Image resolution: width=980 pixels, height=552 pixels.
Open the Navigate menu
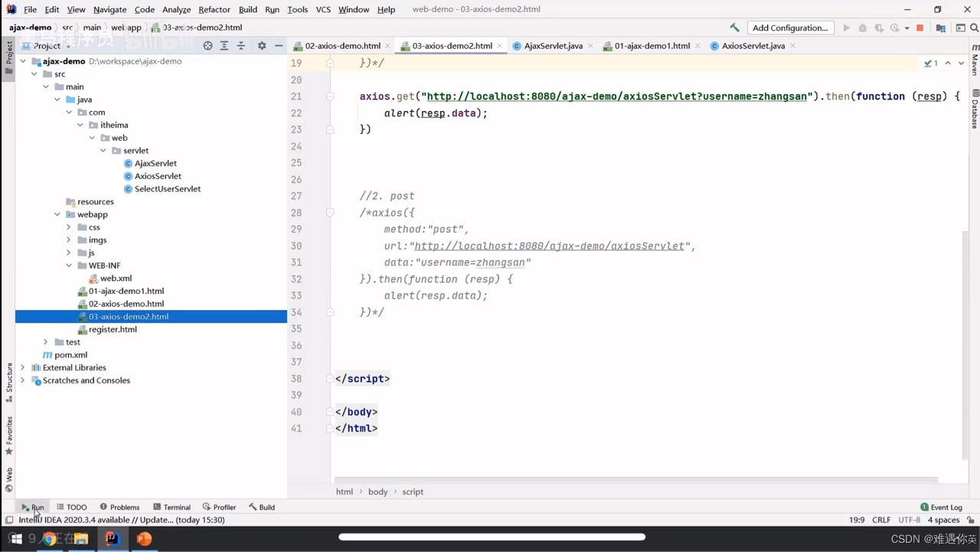(109, 9)
